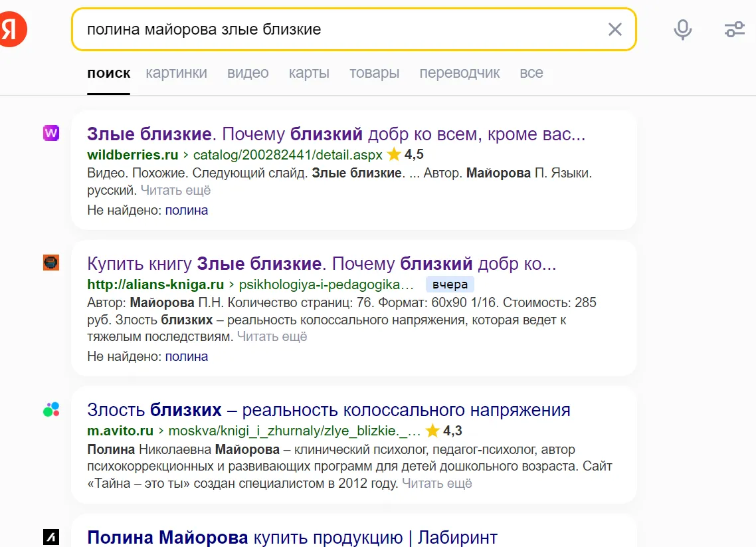Start voice search with microphone icon
756x547 pixels.
[682, 29]
